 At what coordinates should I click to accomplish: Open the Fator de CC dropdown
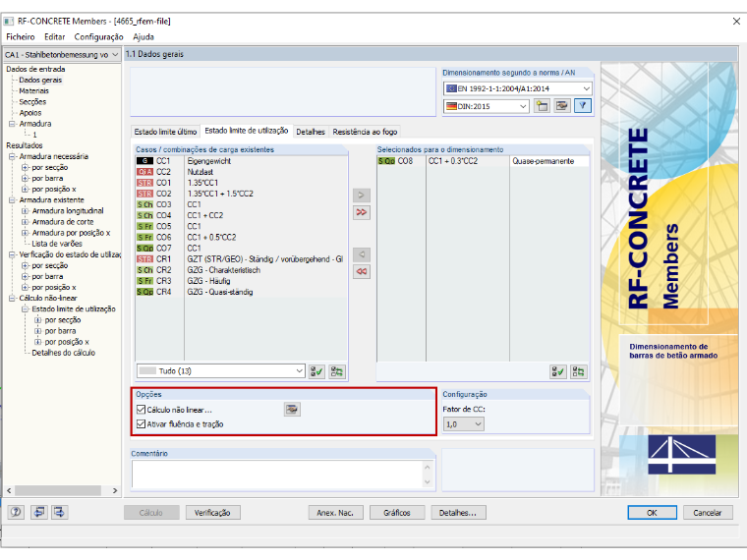pos(464,423)
